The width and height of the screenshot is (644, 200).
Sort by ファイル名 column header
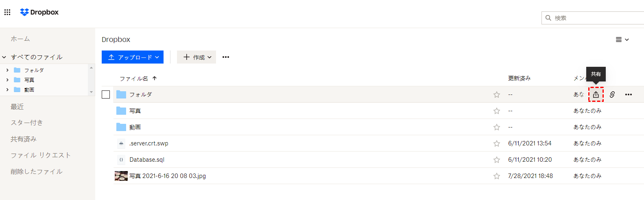(134, 79)
